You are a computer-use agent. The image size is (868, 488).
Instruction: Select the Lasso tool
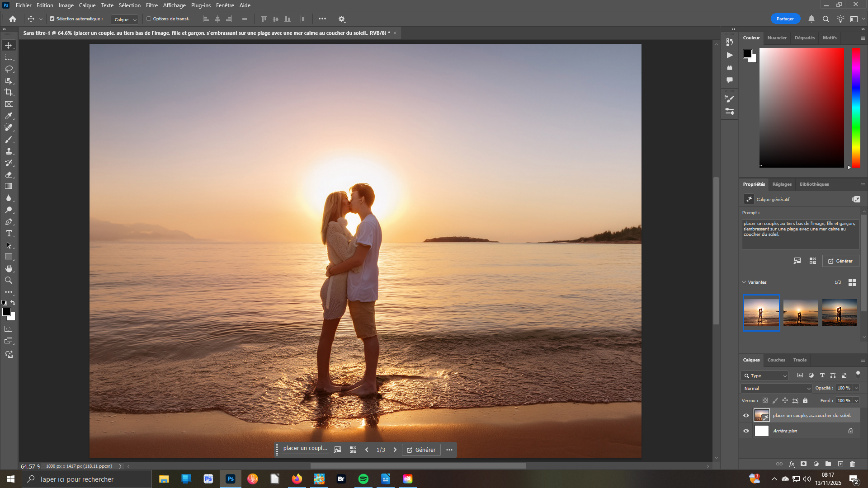point(9,69)
